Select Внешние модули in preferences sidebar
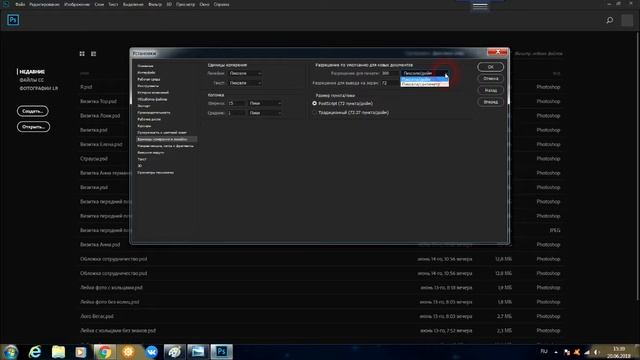The width and height of the screenshot is (640, 360). [151, 152]
